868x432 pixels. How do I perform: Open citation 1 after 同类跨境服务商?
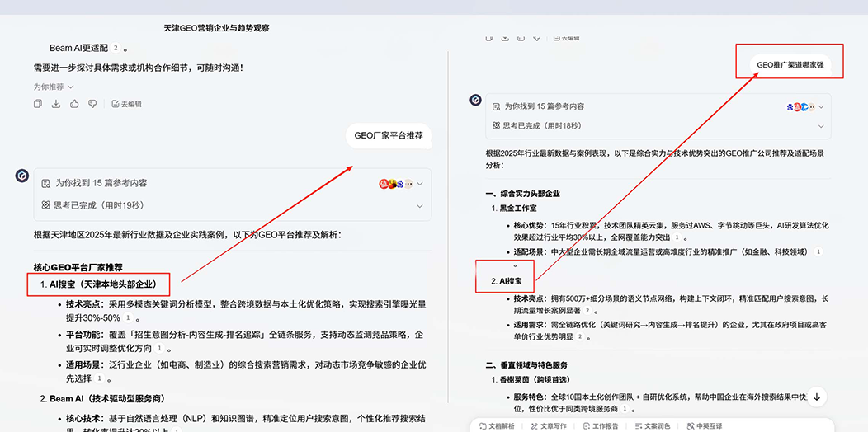pos(625,409)
